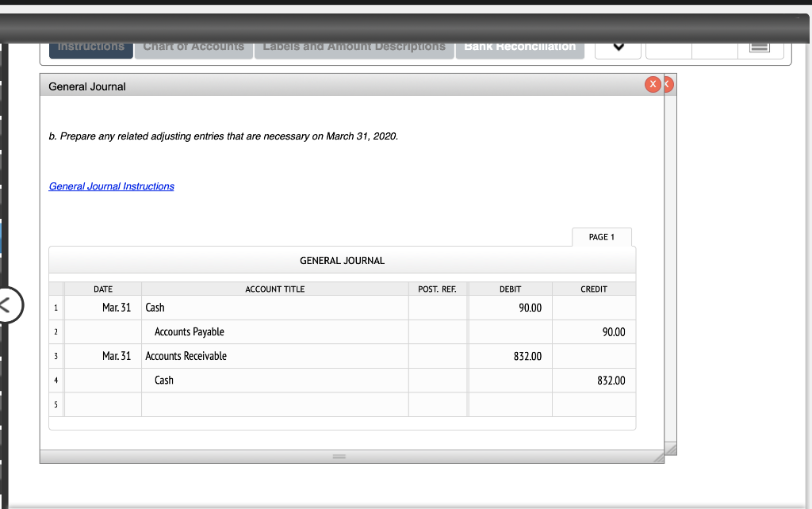The width and height of the screenshot is (812, 509).
Task: Switch to the Chart of Accounts tab
Action: (x=193, y=46)
